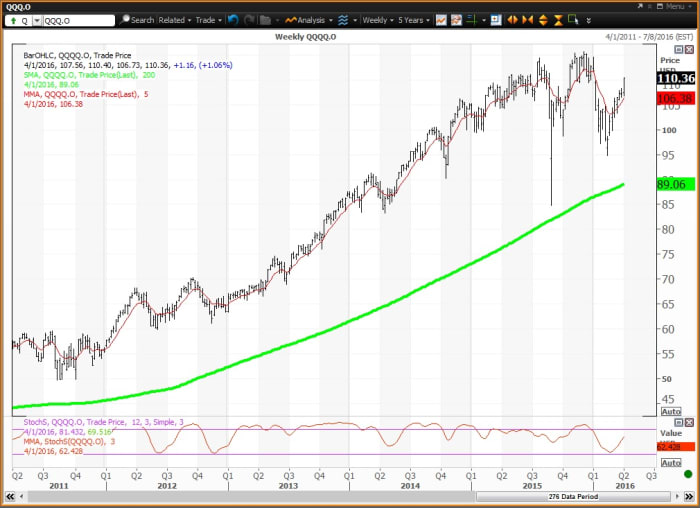Click the red 106.38 MMA price tag
Viewport: 700px width, 508px height.
pyautogui.click(x=675, y=98)
